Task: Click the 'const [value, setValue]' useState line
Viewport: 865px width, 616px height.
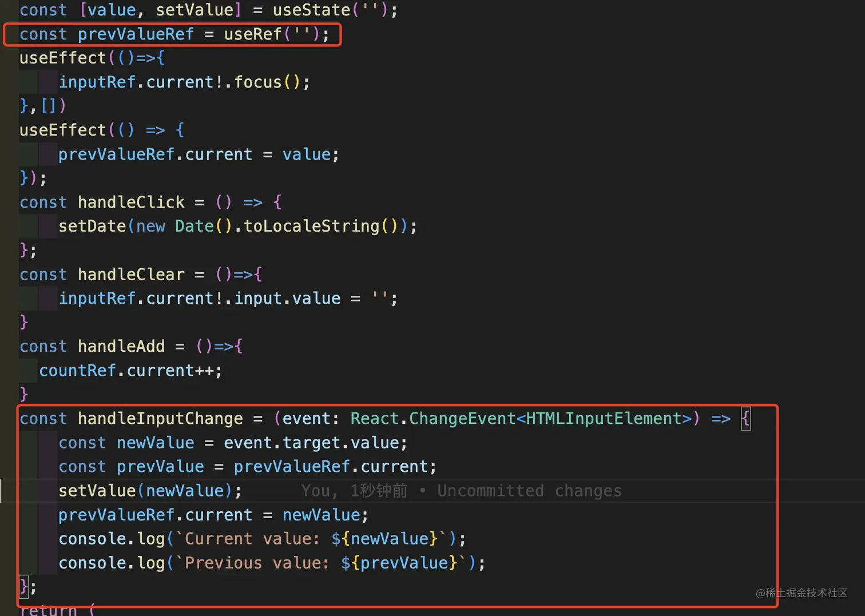Action: pyautogui.click(x=208, y=10)
